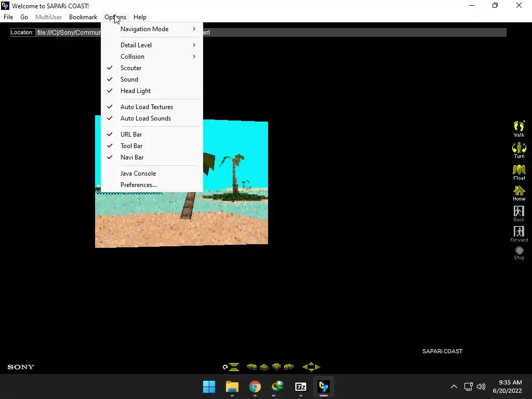Click the SONY logo
The height and width of the screenshot is (399, 532).
(x=21, y=367)
